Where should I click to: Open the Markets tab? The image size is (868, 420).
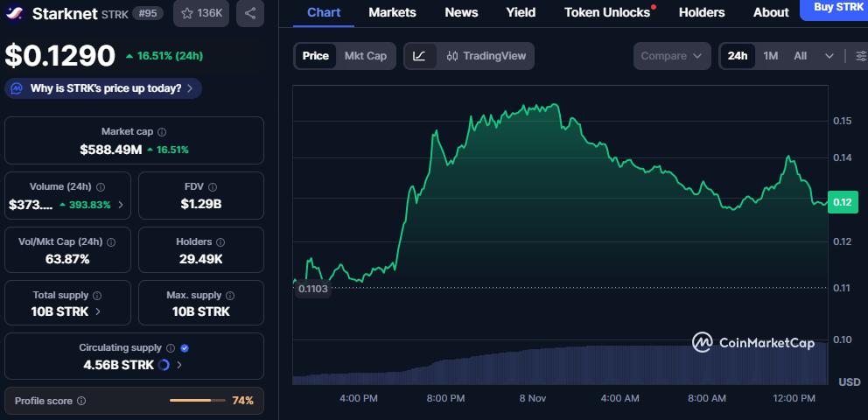coord(392,12)
